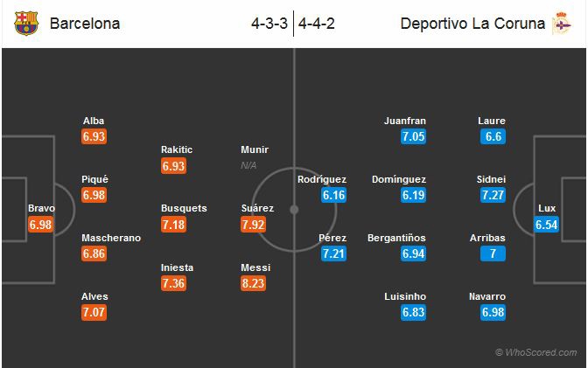Click the Deportivo 4-4-2 formation label
588x368 pixels.
point(320,24)
